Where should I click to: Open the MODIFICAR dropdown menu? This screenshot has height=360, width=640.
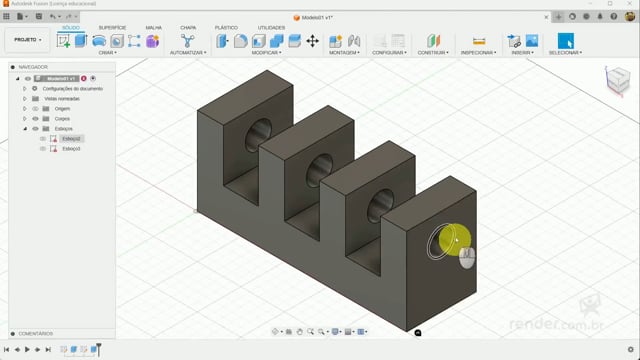pos(266,53)
